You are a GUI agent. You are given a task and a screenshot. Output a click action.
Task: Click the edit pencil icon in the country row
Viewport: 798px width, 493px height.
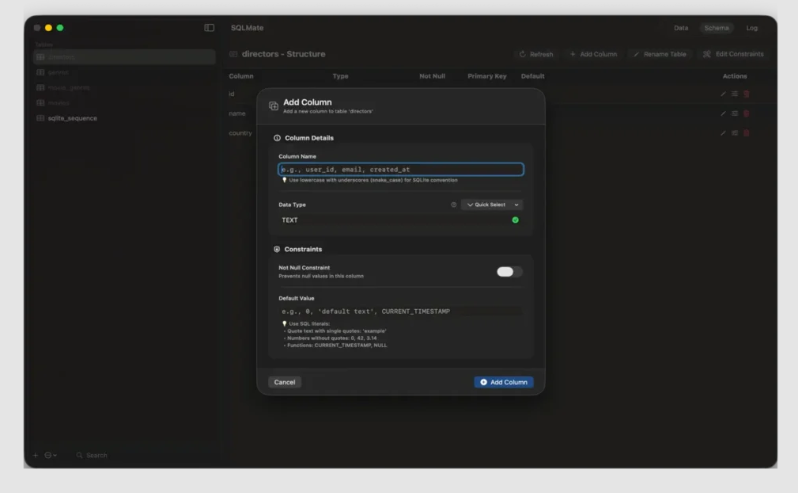(x=723, y=133)
